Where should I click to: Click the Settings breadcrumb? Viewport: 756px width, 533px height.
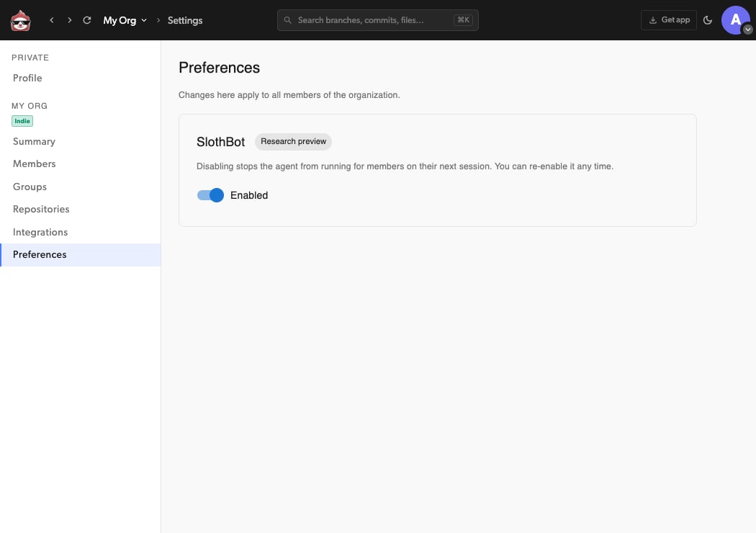(x=184, y=20)
